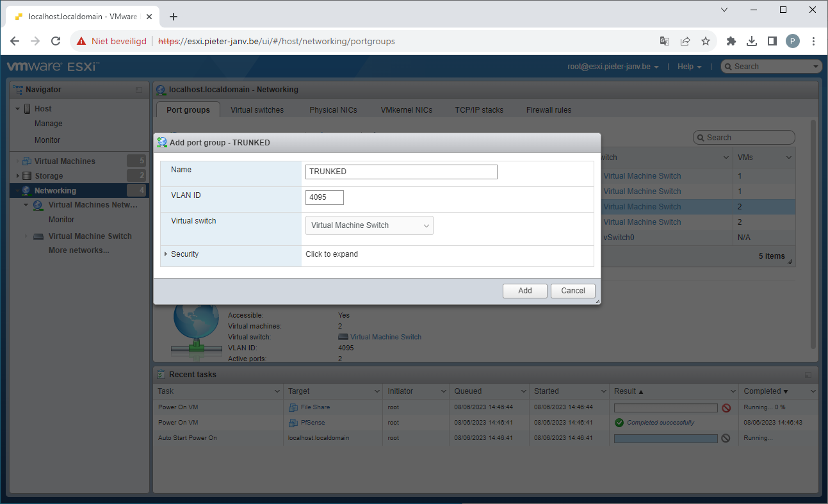Image resolution: width=828 pixels, height=504 pixels.
Task: Open the Help menu
Action: click(x=689, y=67)
